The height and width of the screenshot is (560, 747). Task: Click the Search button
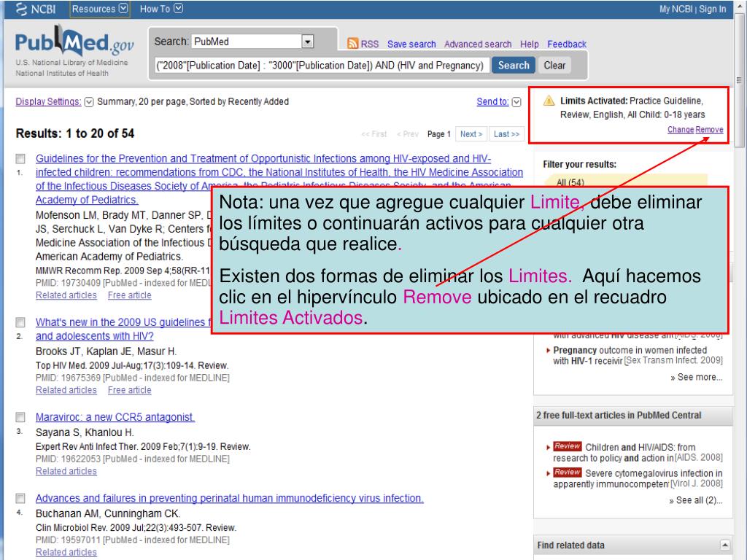[514, 65]
